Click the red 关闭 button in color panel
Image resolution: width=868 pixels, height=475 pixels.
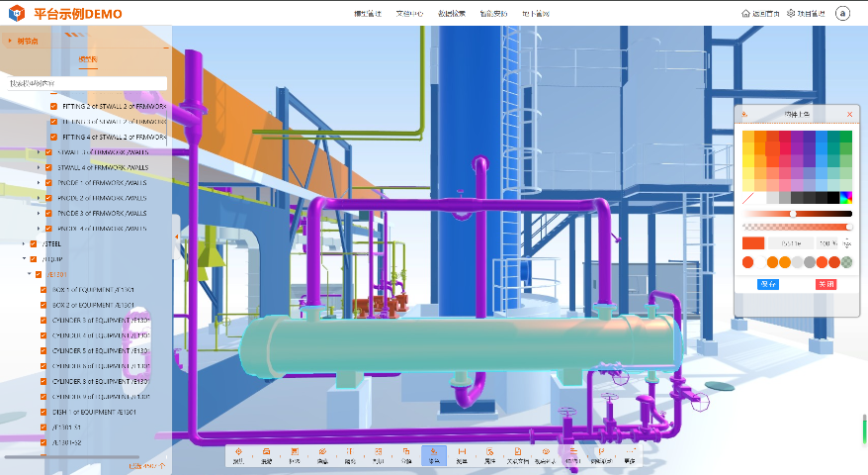point(825,284)
